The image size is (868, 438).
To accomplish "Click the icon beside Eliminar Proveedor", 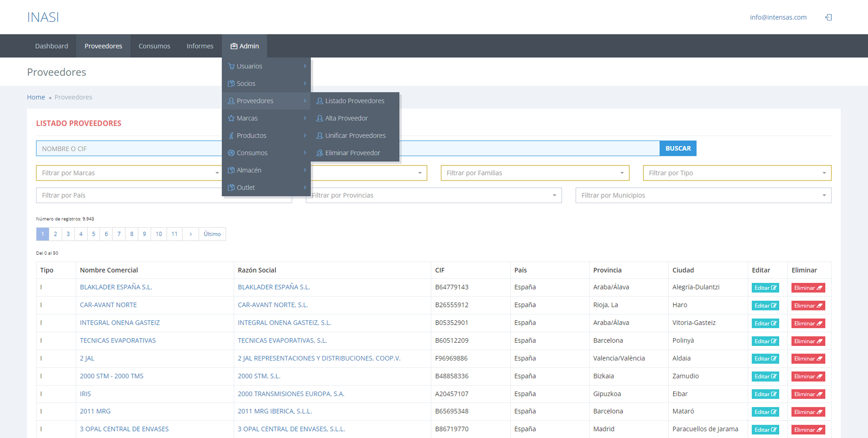I will [x=320, y=153].
